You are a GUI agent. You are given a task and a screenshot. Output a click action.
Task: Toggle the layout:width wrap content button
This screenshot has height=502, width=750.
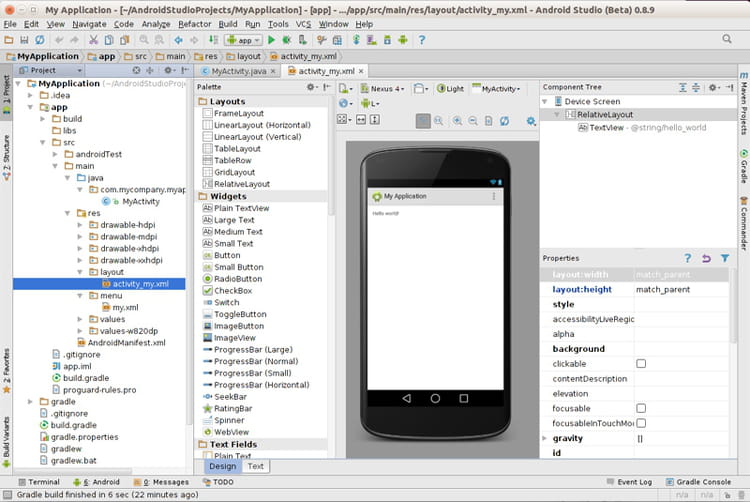point(361,120)
